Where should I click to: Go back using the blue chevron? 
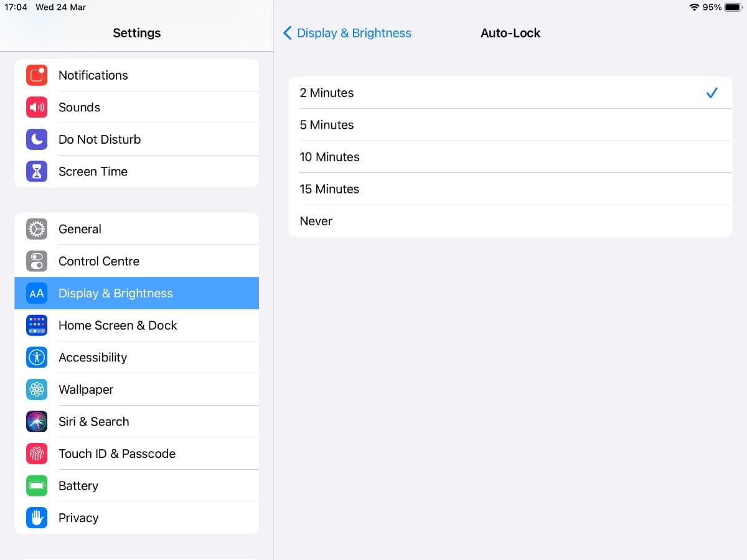(x=287, y=33)
